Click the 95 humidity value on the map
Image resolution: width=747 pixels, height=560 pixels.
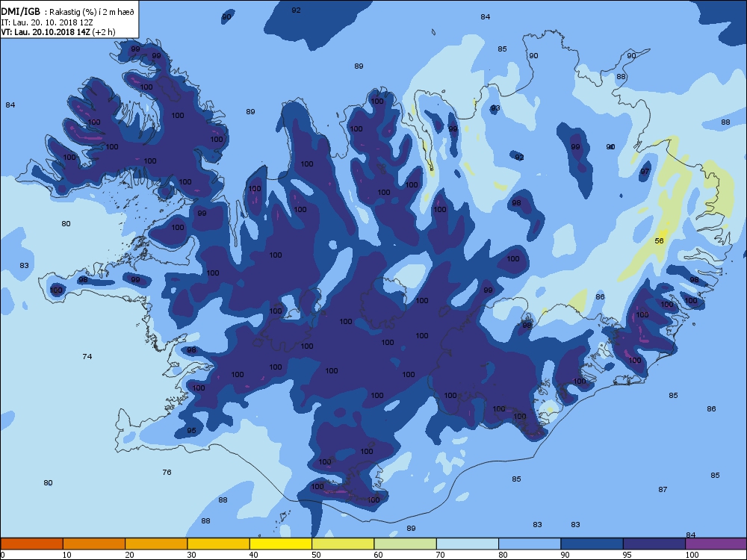point(191,431)
